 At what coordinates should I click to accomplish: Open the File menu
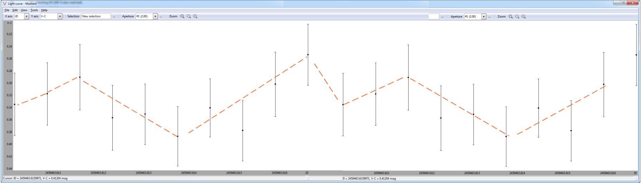(x=7, y=10)
